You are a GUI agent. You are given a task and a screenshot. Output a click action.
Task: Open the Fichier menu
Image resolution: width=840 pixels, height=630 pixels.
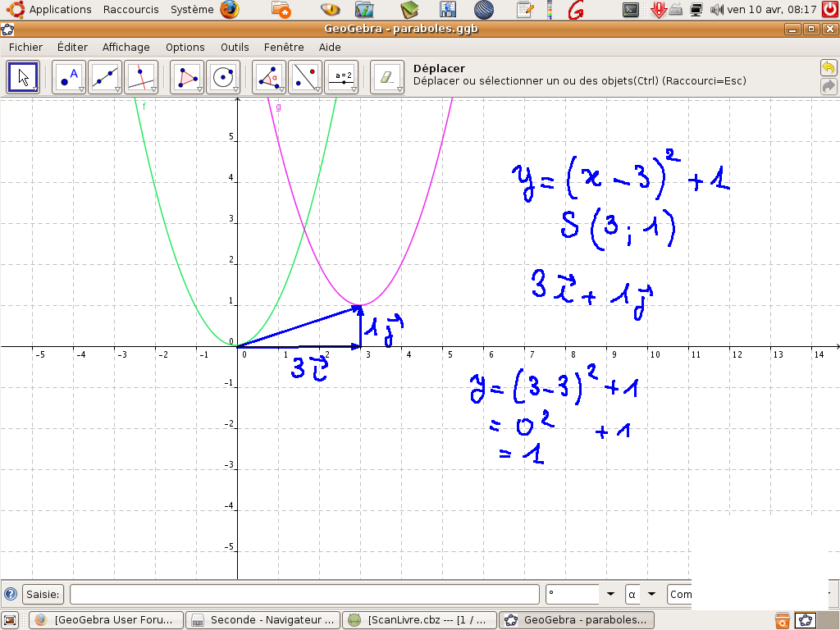point(25,48)
